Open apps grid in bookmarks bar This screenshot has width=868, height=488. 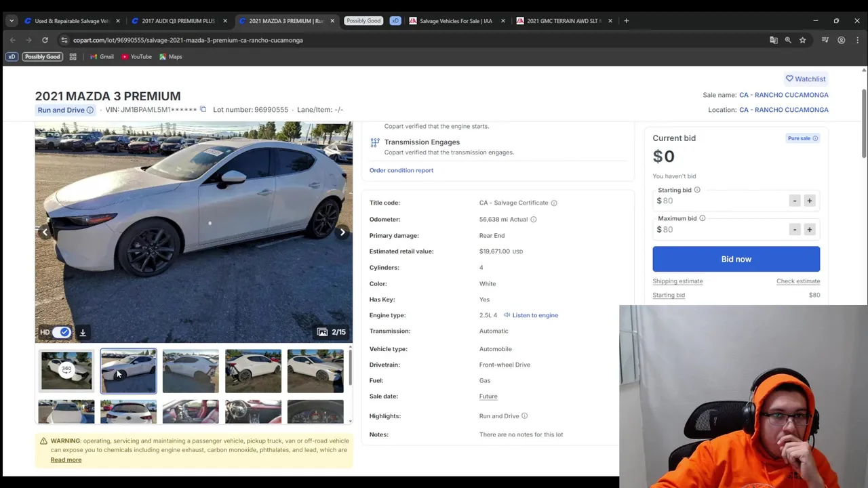click(73, 57)
